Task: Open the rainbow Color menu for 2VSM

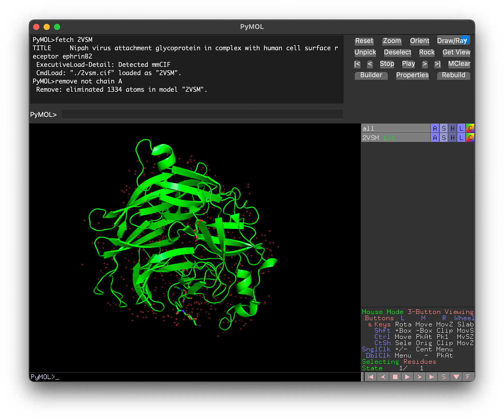Action: click(x=470, y=138)
